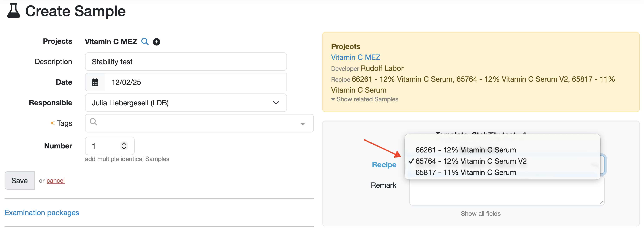
Task: Decrease sample Number with down arrow
Action: click(124, 148)
